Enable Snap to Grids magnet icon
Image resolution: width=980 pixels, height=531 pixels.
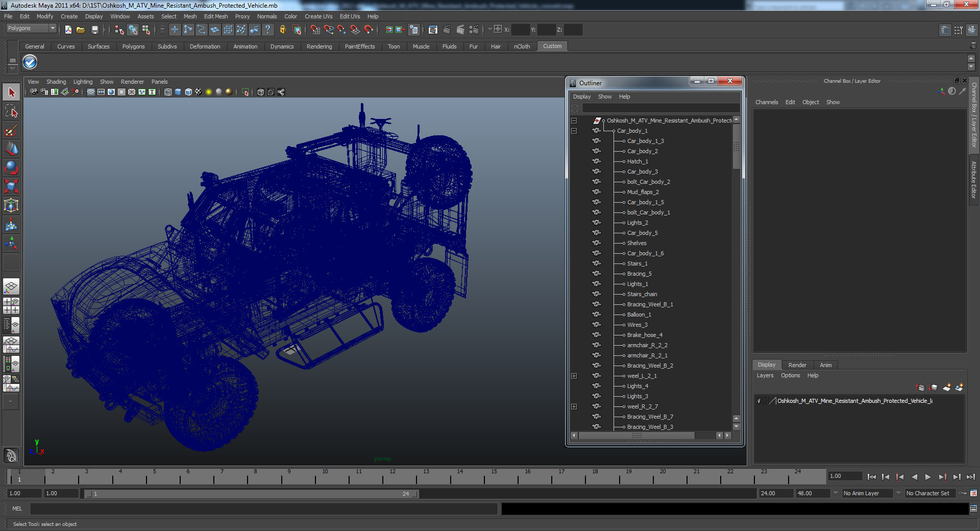click(315, 30)
